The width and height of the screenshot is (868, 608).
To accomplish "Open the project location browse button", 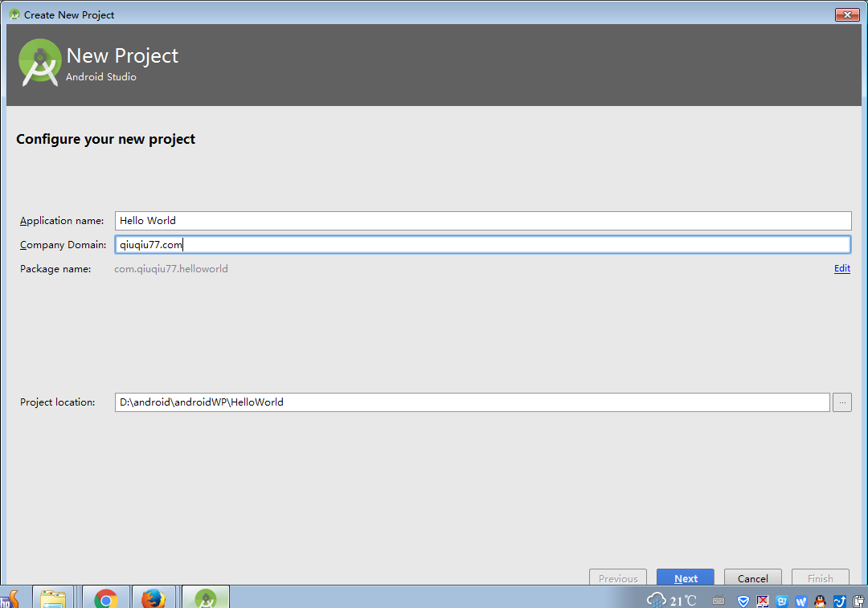I will pyautogui.click(x=842, y=402).
